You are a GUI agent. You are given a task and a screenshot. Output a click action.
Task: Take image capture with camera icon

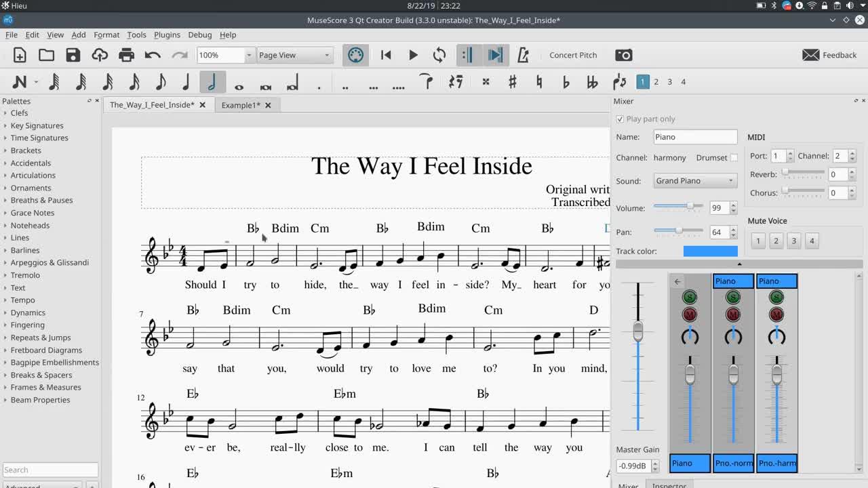click(623, 55)
